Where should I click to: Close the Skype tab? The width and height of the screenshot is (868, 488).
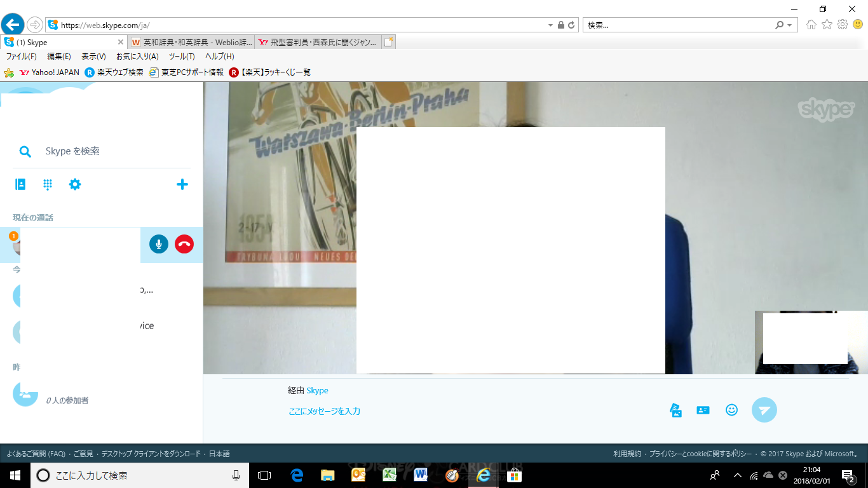click(121, 43)
